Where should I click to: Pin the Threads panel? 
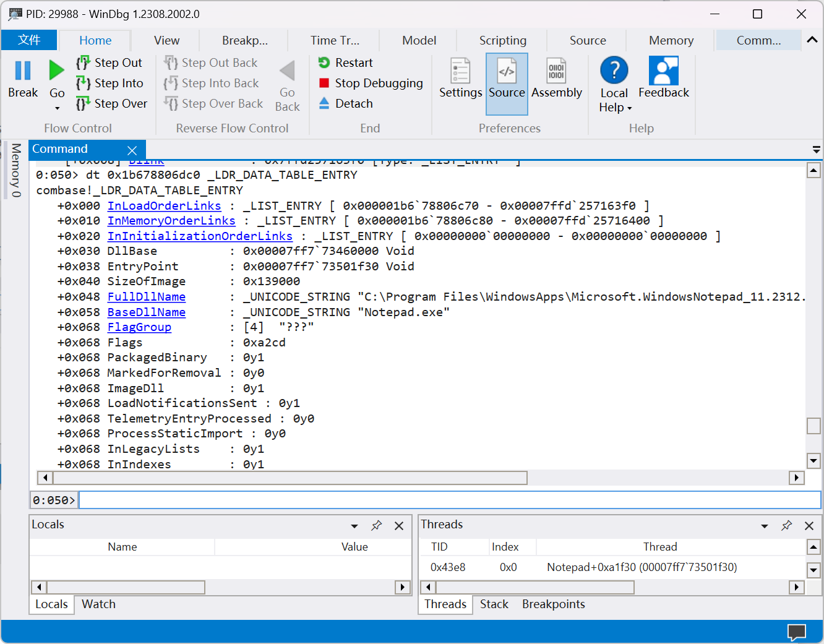(x=786, y=525)
